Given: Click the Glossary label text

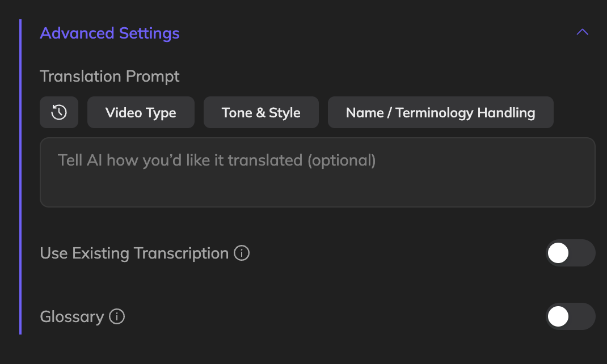Looking at the screenshot, I should click(71, 316).
